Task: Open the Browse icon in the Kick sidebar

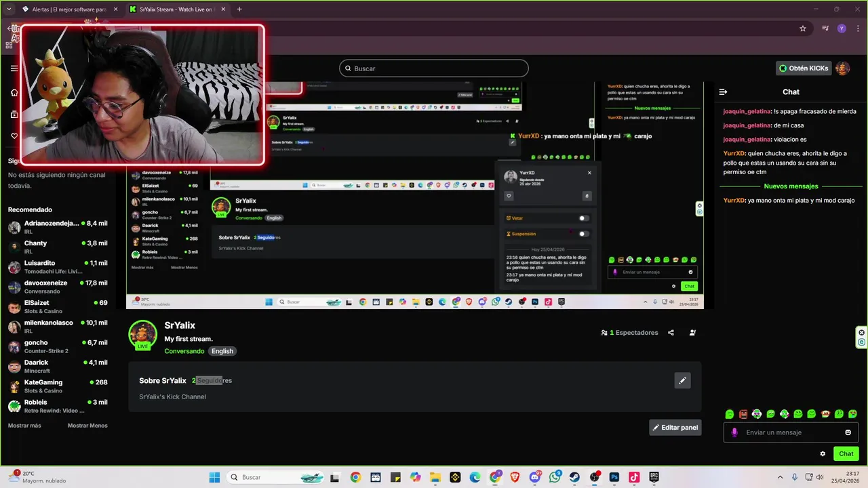Action: [x=14, y=114]
